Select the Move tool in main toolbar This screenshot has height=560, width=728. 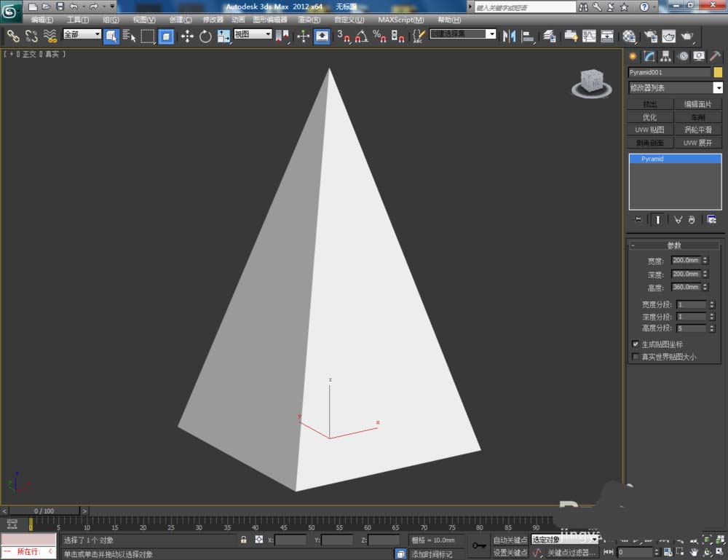pyautogui.click(x=187, y=36)
